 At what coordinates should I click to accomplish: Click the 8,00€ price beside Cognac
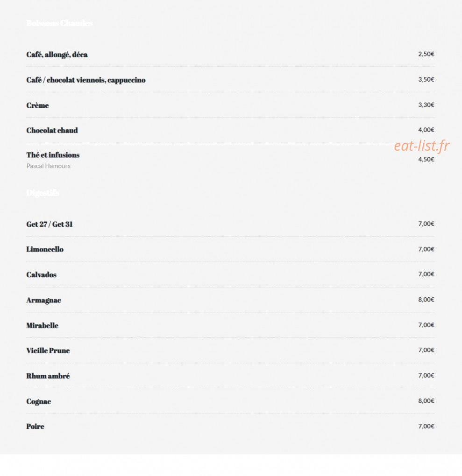[x=426, y=401]
